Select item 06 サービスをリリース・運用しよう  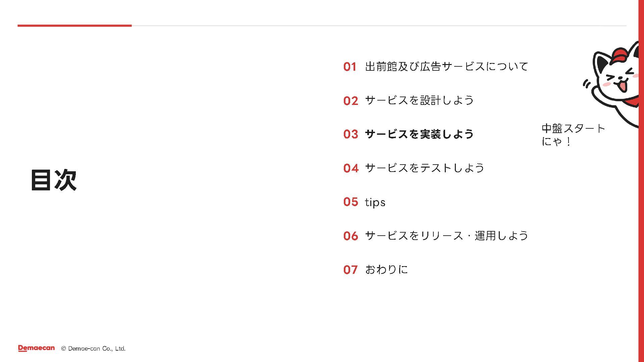tap(436, 236)
